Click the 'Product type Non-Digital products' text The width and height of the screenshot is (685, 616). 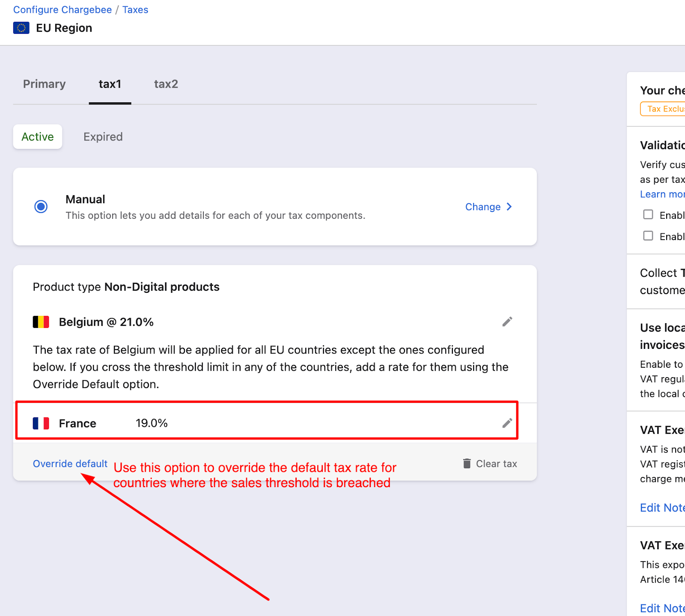pos(126,287)
